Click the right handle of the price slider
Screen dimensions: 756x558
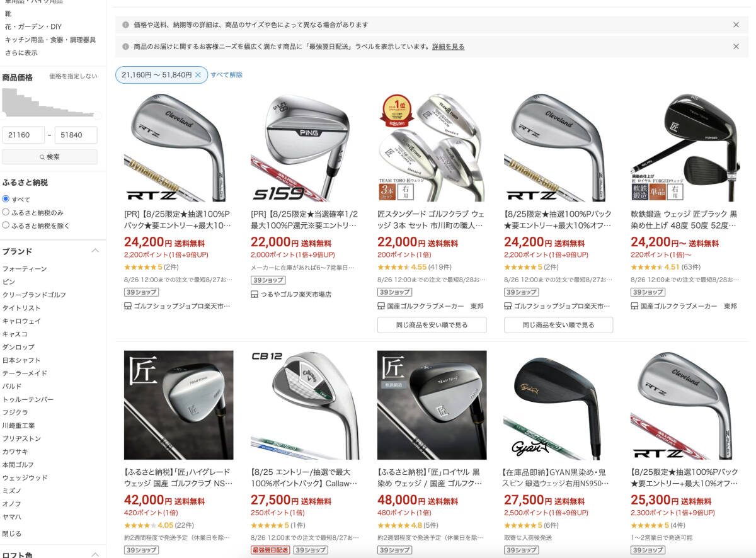click(x=97, y=115)
